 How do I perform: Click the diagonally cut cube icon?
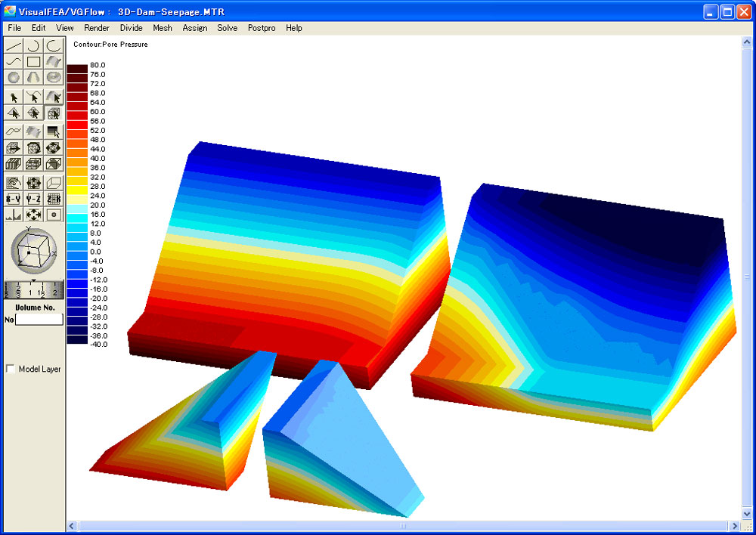tap(54, 163)
